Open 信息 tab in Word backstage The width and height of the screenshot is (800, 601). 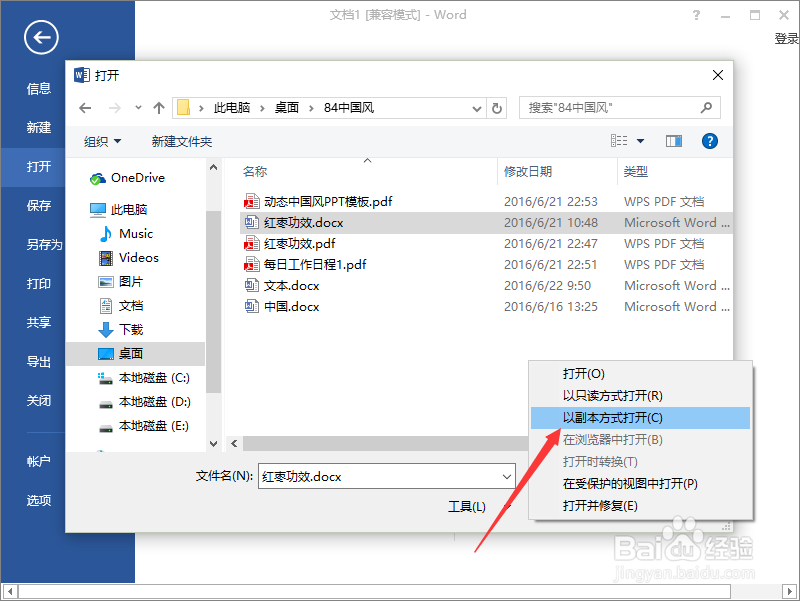39,89
